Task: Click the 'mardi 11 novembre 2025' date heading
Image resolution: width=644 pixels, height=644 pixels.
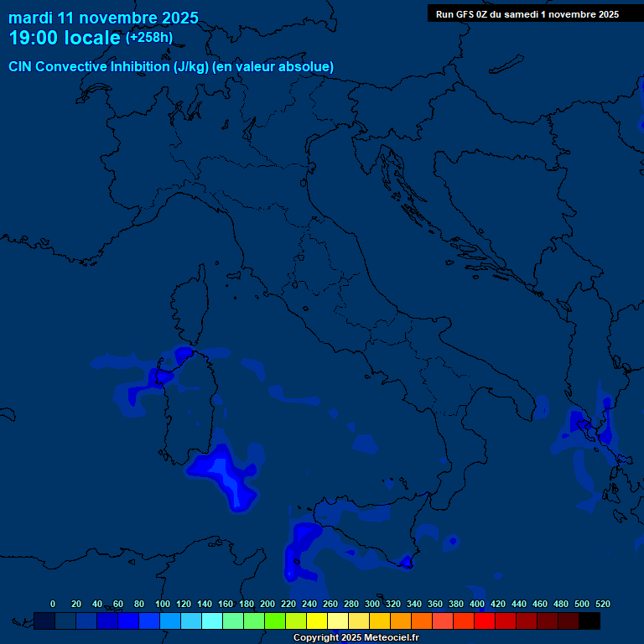Action: pos(103,18)
